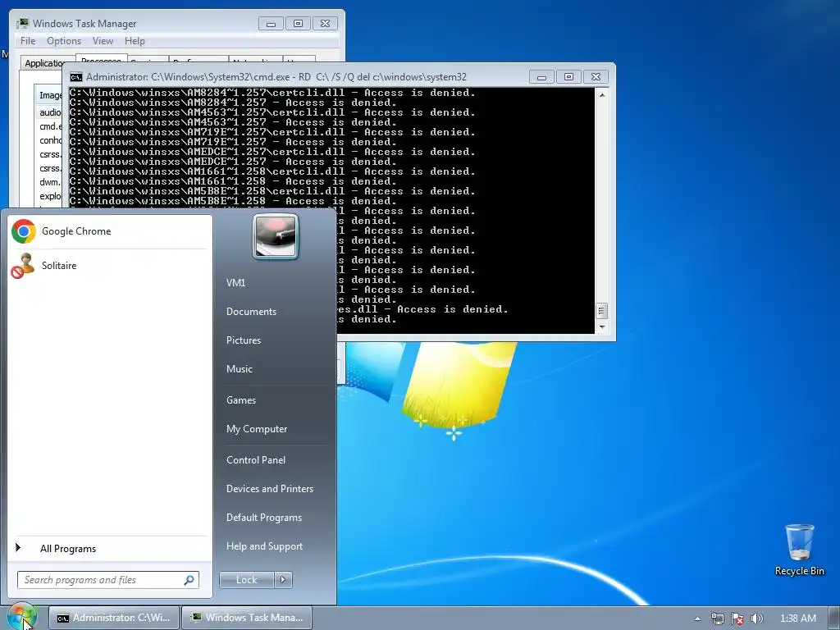
Task: Open Help and Support
Action: click(265, 546)
